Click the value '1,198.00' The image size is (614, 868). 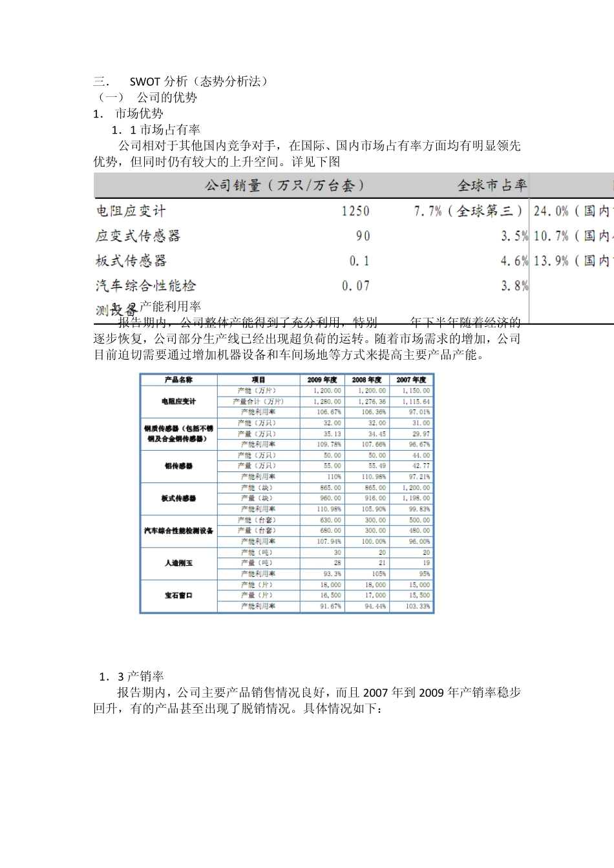[416, 499]
